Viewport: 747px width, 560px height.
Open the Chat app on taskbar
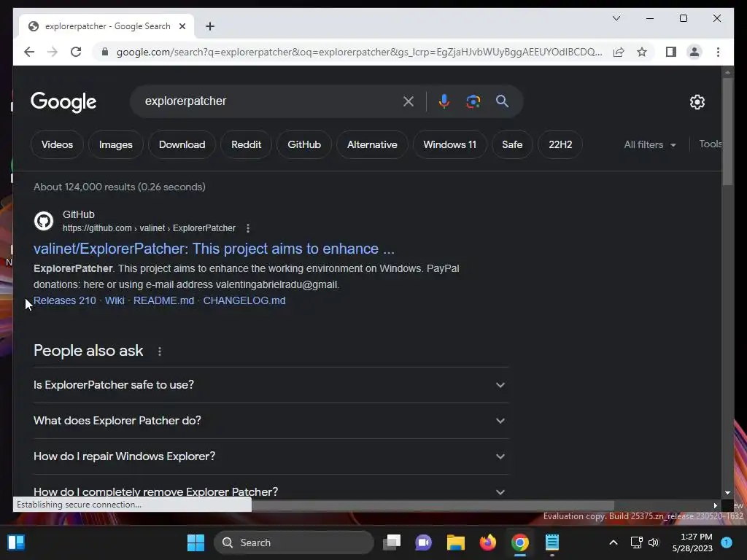[x=424, y=542]
